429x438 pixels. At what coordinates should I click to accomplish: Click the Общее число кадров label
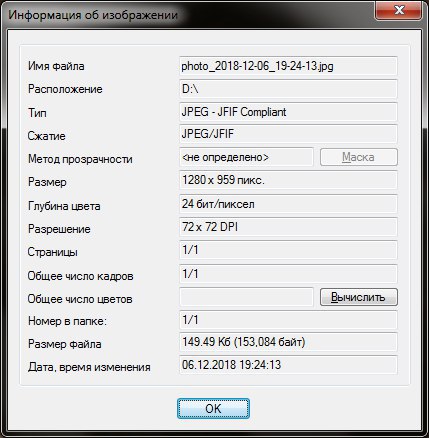click(80, 276)
